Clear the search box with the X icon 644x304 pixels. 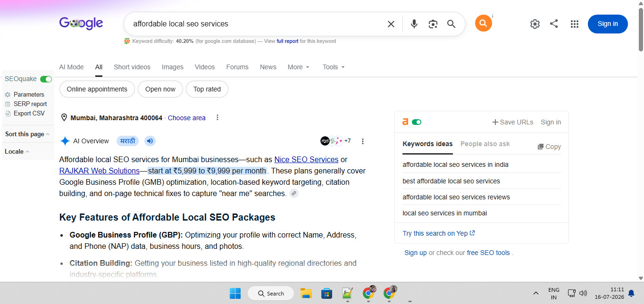[x=391, y=24]
